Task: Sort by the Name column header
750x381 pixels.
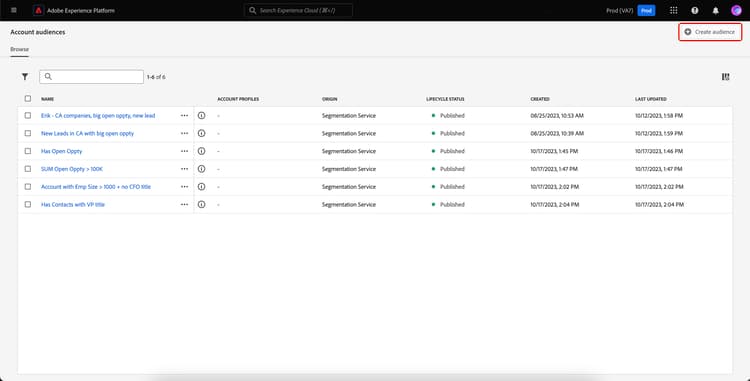Action: (47, 99)
